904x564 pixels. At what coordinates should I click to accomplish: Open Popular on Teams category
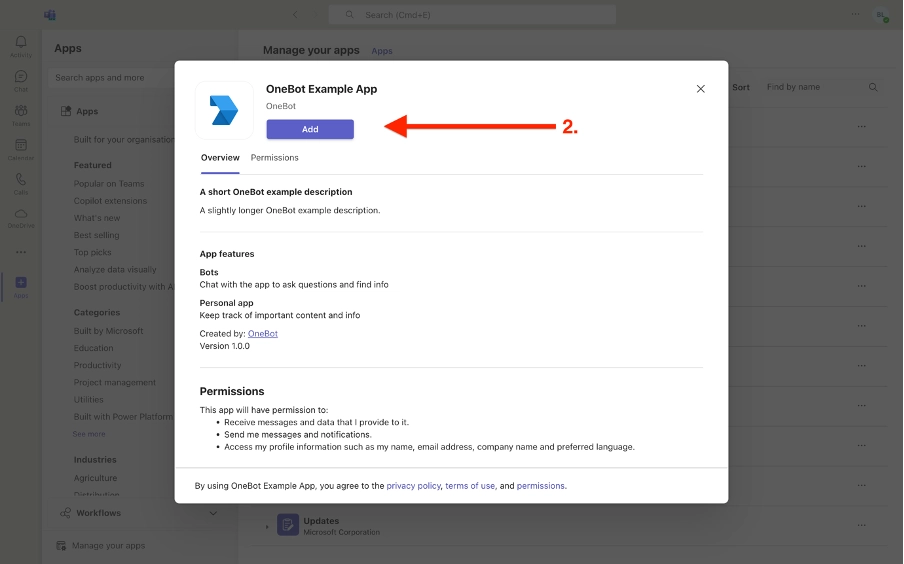pos(109,183)
